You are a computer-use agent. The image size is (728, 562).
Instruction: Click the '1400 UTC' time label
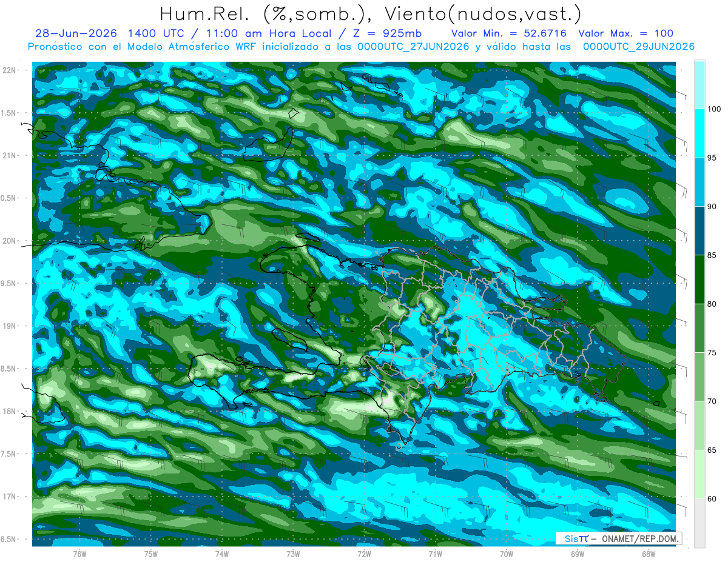[157, 33]
